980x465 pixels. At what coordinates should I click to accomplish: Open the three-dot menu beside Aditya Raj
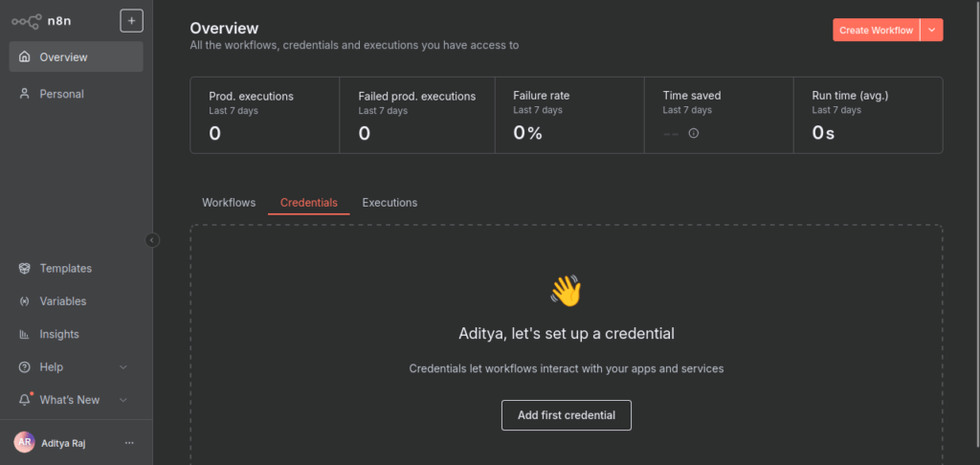(x=129, y=443)
